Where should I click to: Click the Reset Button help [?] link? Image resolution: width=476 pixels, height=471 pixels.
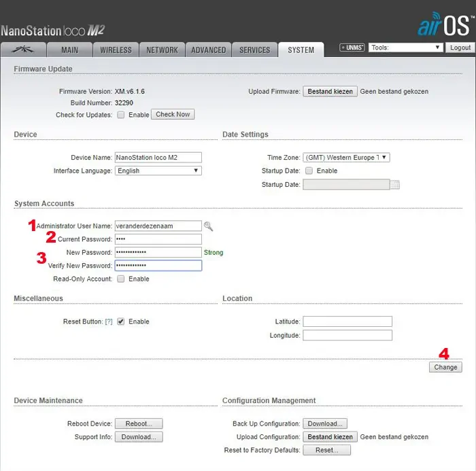109,321
